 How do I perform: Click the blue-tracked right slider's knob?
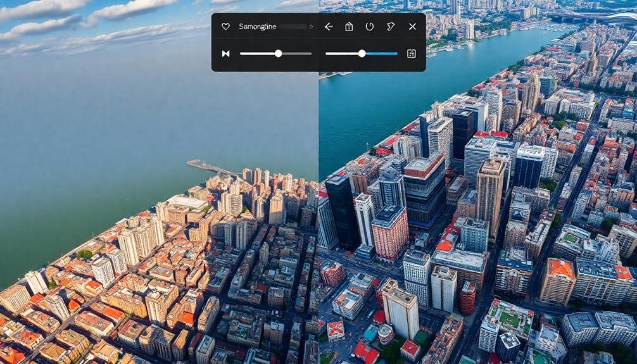click(x=362, y=53)
